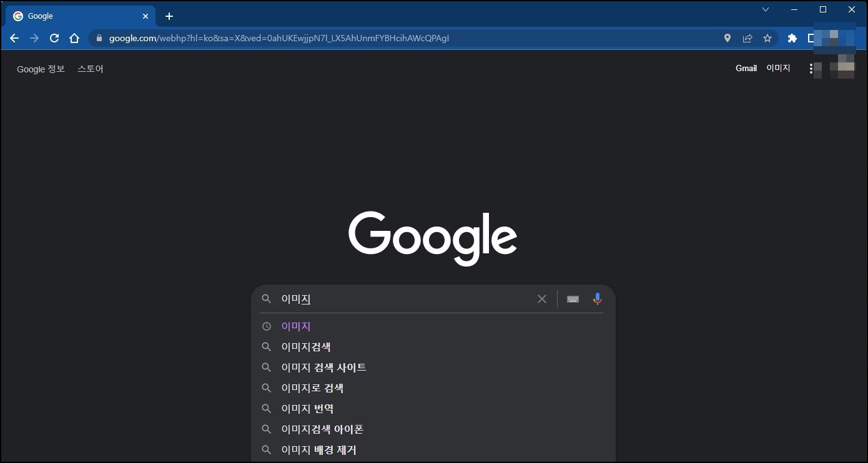Reload the page with the refresh icon

(54, 38)
